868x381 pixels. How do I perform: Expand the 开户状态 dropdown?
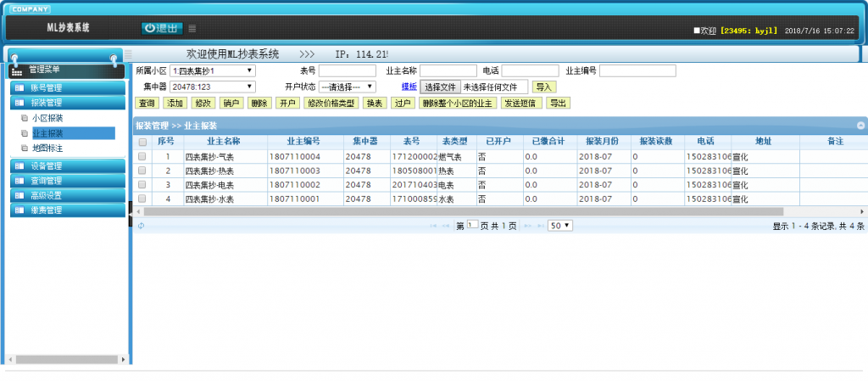[x=347, y=87]
